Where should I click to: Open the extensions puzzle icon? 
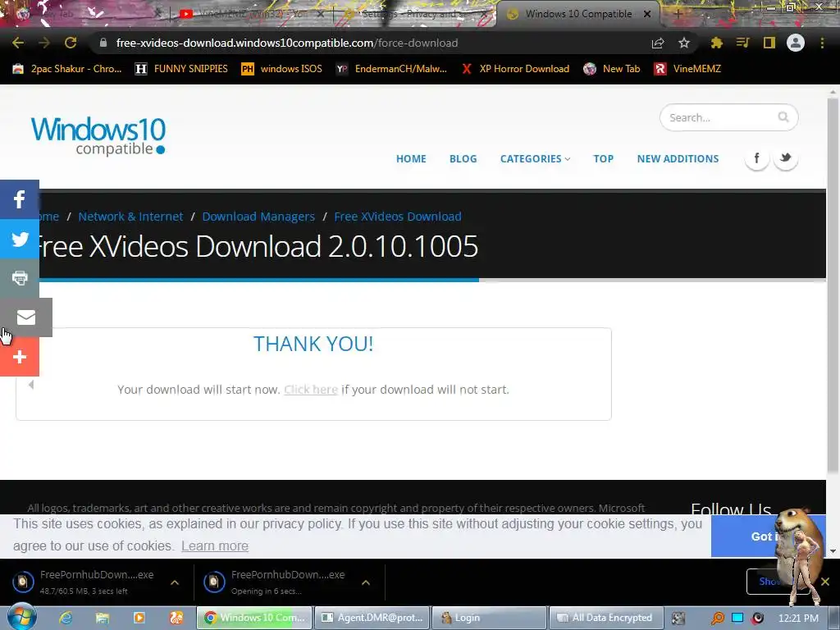[x=717, y=43]
